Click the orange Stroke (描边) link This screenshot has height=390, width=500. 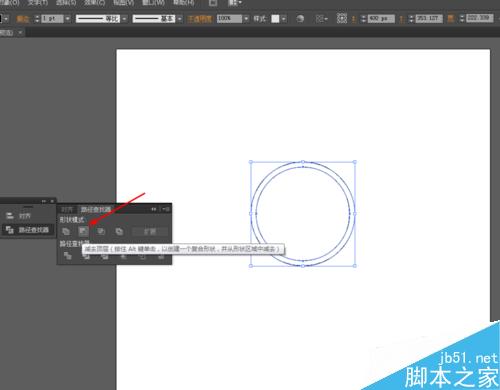tap(23, 19)
